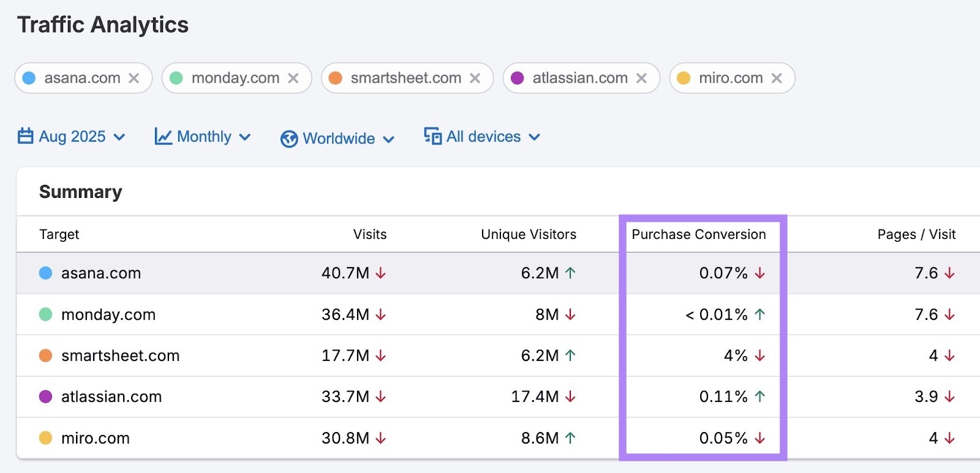The width and height of the screenshot is (980, 473).
Task: Click the X on the atlassian.com chip
Action: click(x=641, y=78)
